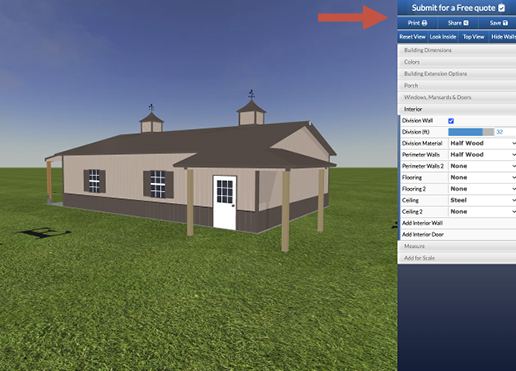Click Reset View in toolbar

click(412, 37)
